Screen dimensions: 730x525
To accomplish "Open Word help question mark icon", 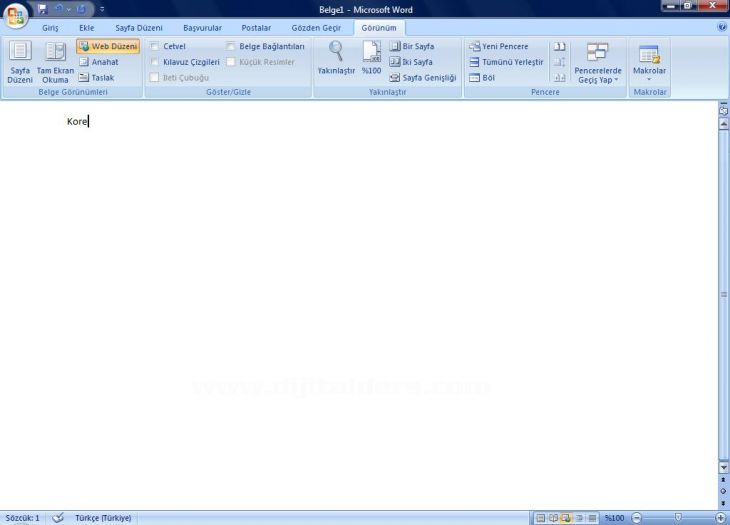I will pyautogui.click(x=722, y=27).
